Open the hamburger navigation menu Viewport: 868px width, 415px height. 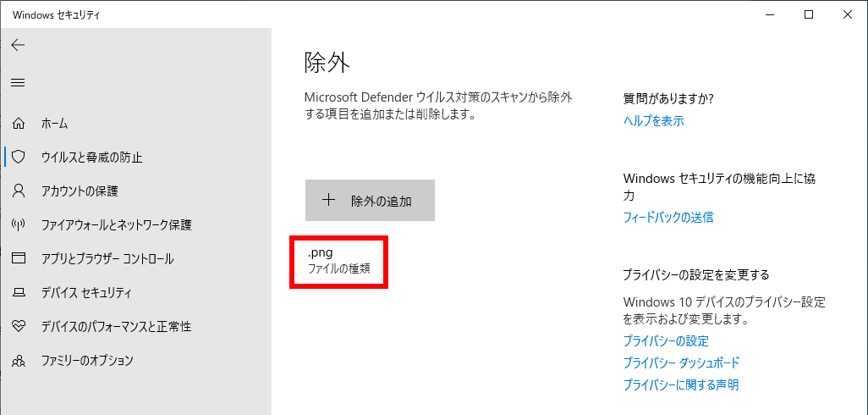point(19,82)
